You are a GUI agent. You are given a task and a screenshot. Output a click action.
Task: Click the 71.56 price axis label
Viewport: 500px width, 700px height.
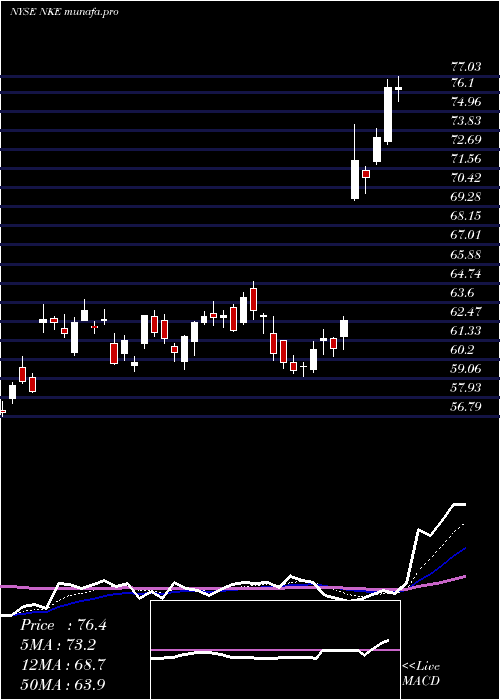[x=466, y=159]
